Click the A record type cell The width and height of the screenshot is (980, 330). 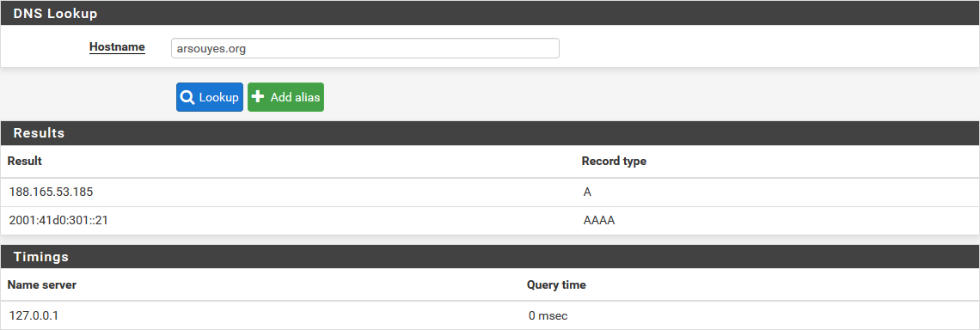coord(587,192)
